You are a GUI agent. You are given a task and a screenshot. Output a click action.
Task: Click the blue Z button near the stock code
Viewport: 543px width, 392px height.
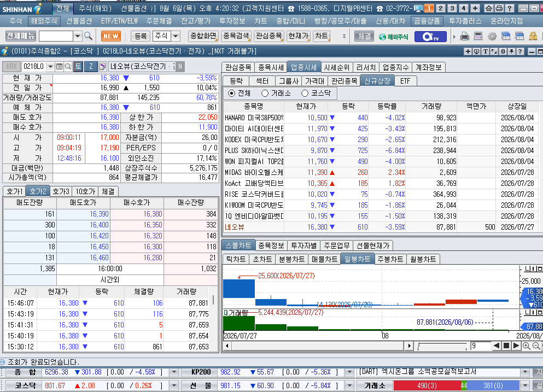91,66
